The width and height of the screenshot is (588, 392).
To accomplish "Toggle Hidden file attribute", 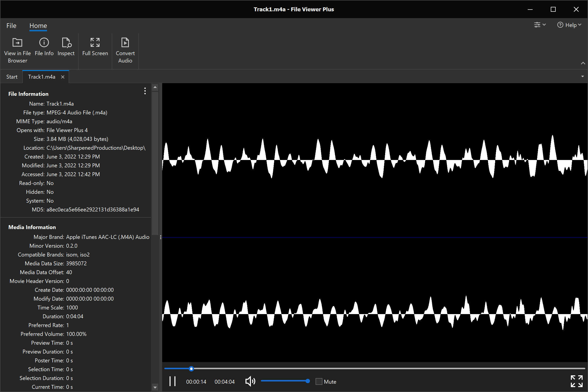I will [x=49, y=192].
